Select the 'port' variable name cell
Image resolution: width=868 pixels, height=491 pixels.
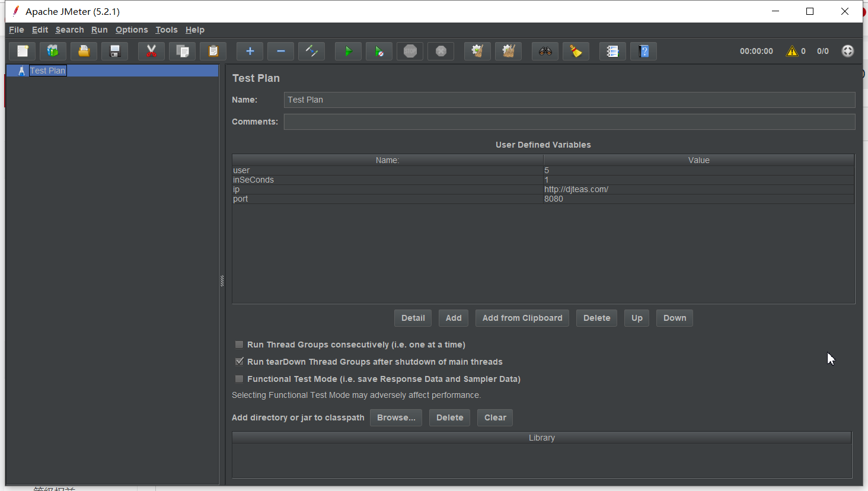pyautogui.click(x=388, y=199)
